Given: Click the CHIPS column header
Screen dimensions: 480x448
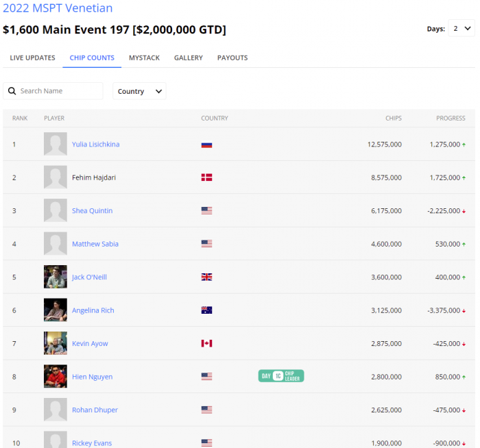Looking at the screenshot, I should point(394,118).
